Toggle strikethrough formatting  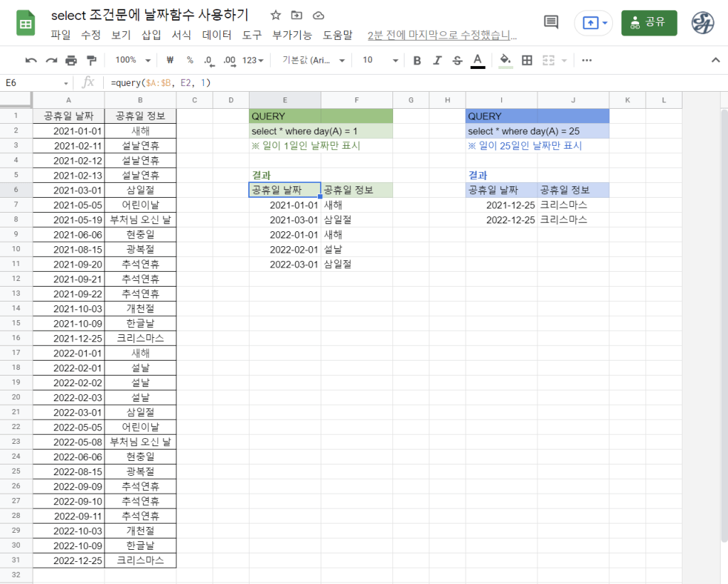[x=457, y=60]
